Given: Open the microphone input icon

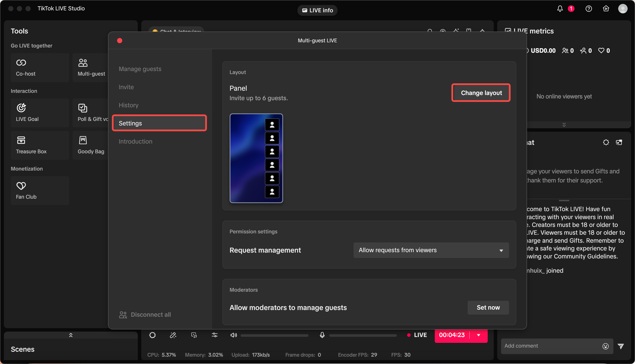Looking at the screenshot, I should pyautogui.click(x=322, y=335).
